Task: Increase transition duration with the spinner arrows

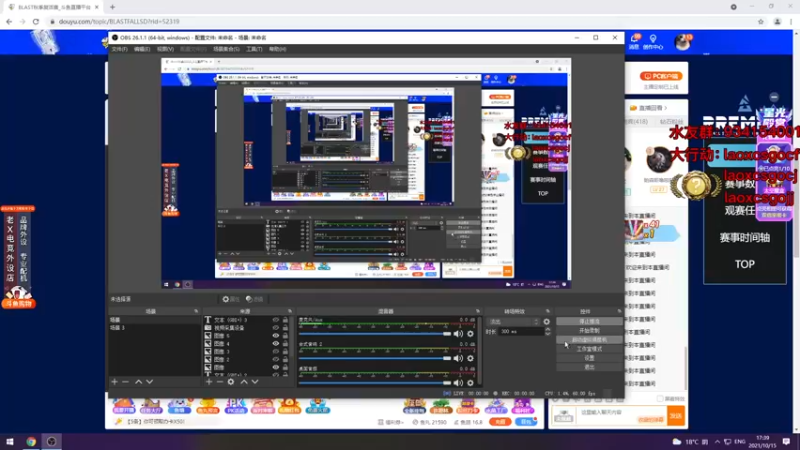Action: pos(547,330)
